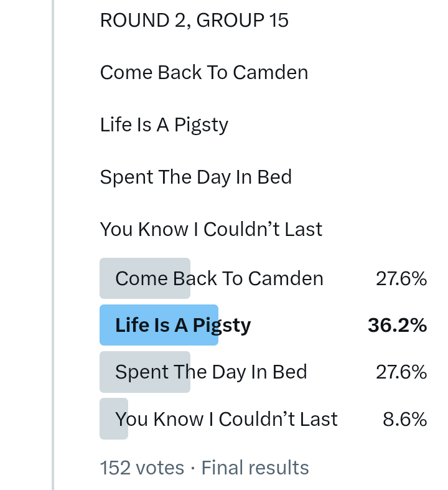Click "Life Is A Pigsty" in the tweet body
This screenshot has height=490, width=448.
coord(164,125)
